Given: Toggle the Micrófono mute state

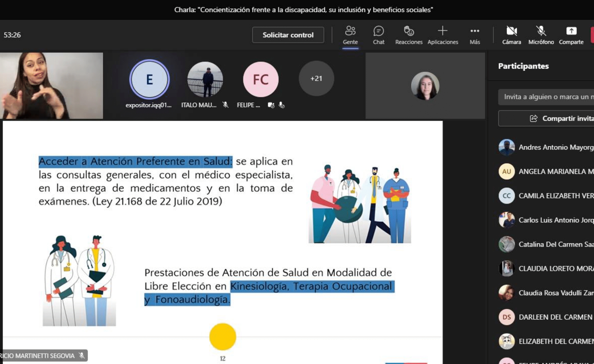Looking at the screenshot, I should point(541,35).
